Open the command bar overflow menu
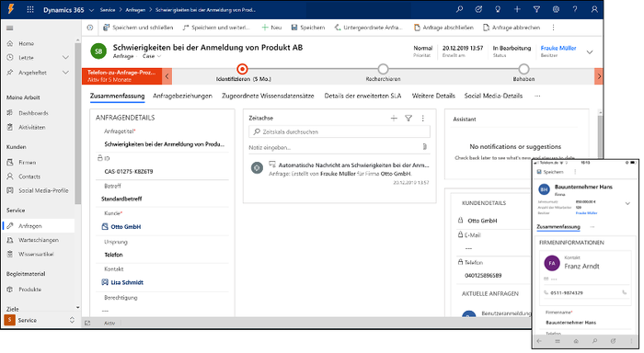 pyautogui.click(x=553, y=28)
